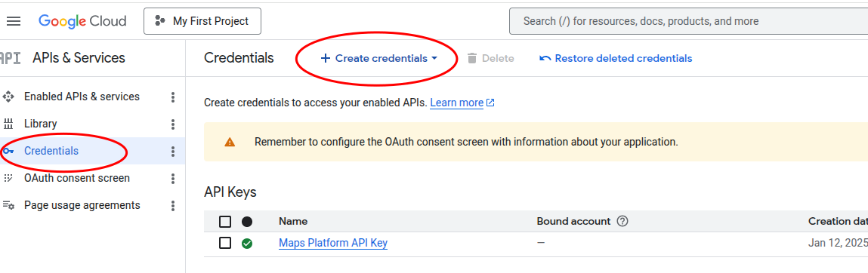
Task: Click the Page usage agreements icon
Action: tap(8, 205)
